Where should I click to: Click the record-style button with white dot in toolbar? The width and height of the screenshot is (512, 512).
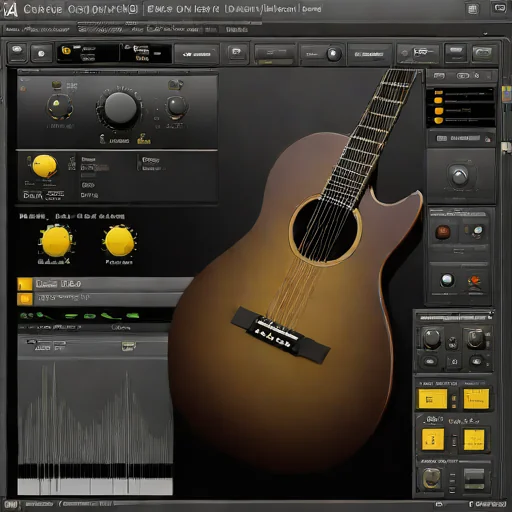pos(41,53)
